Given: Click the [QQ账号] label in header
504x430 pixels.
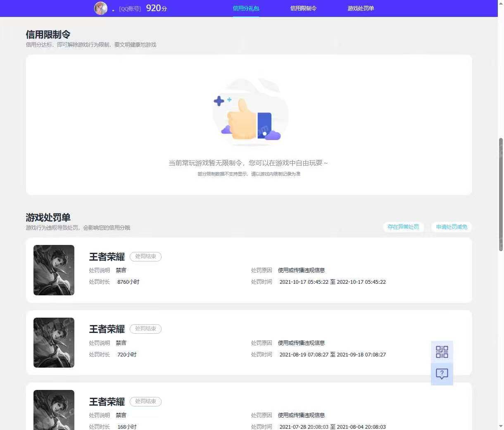Looking at the screenshot, I should point(130,9).
